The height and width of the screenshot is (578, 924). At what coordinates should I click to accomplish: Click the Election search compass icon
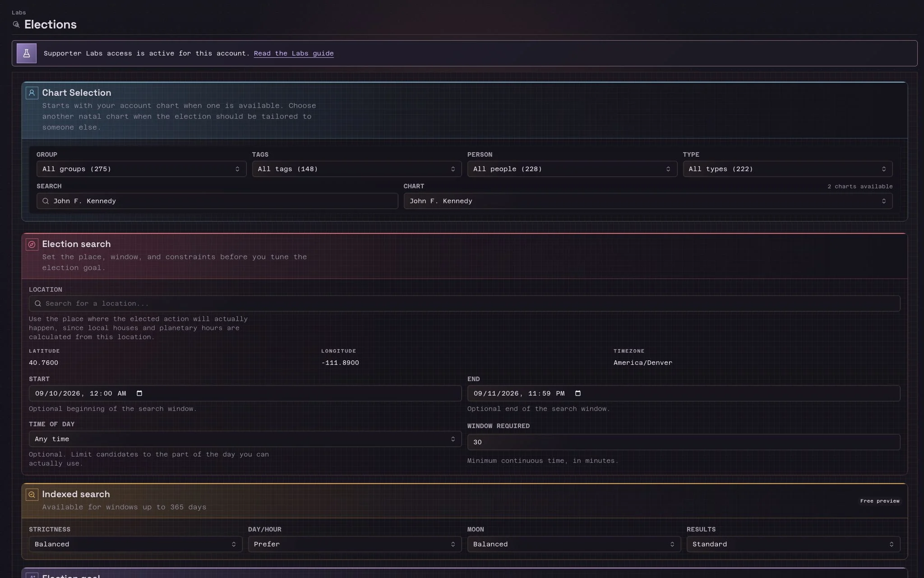(x=32, y=244)
